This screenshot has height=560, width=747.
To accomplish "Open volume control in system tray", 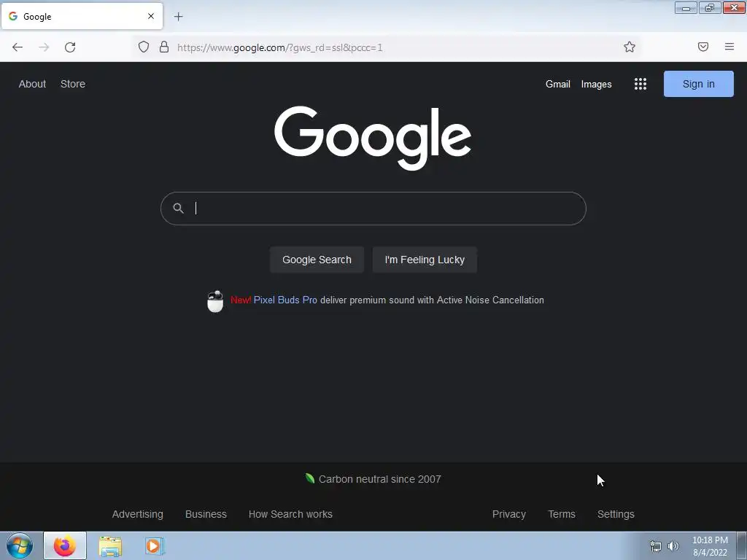I will pos(673,546).
